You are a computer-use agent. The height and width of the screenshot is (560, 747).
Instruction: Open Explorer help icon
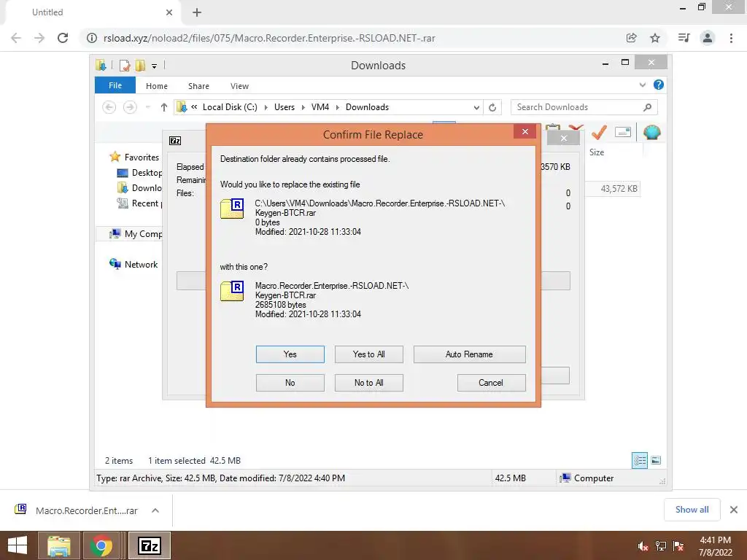pyautogui.click(x=659, y=85)
